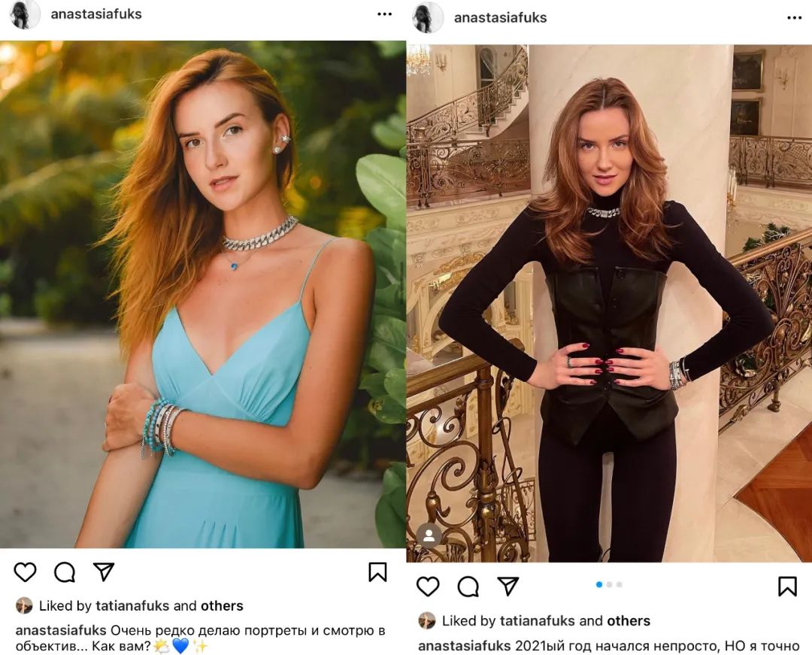
Task: Open anastasiafuks username in the left post header
Action: 96,14
